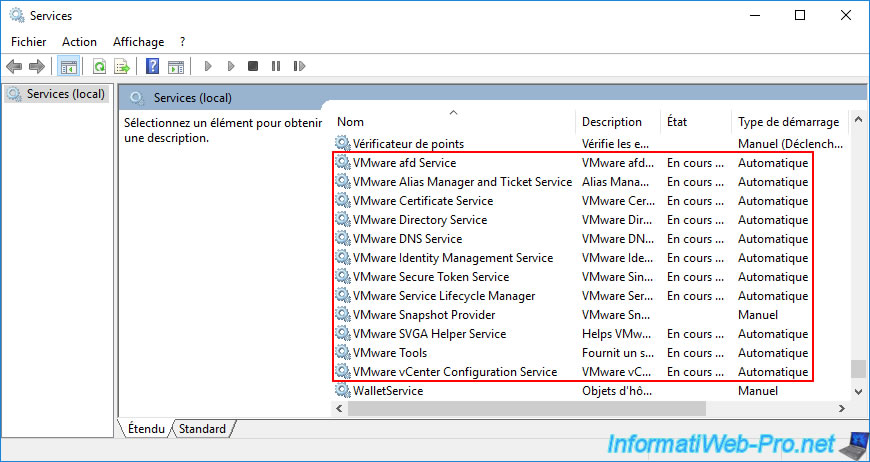Click the horizontal scrollbar thumb
Viewport: 870px width, 462px height.
coord(527,409)
